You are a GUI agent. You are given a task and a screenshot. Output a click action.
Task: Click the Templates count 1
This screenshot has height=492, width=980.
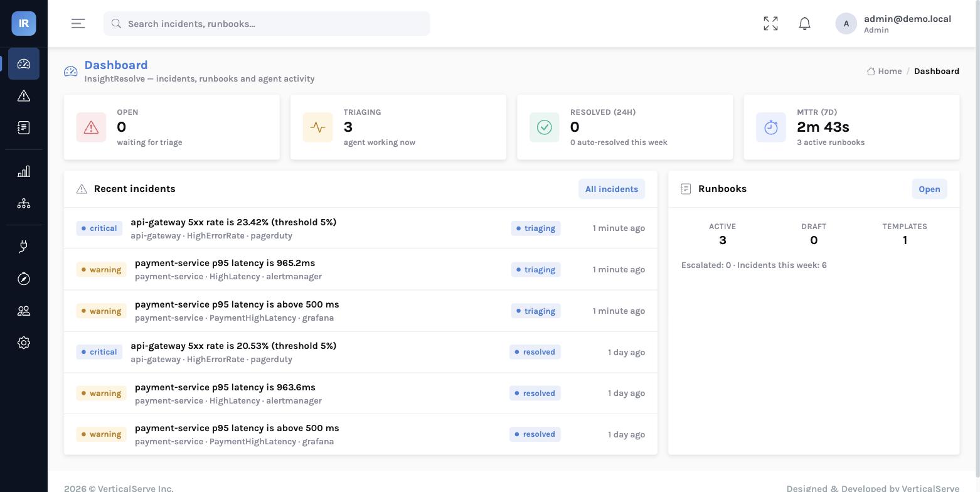(905, 240)
